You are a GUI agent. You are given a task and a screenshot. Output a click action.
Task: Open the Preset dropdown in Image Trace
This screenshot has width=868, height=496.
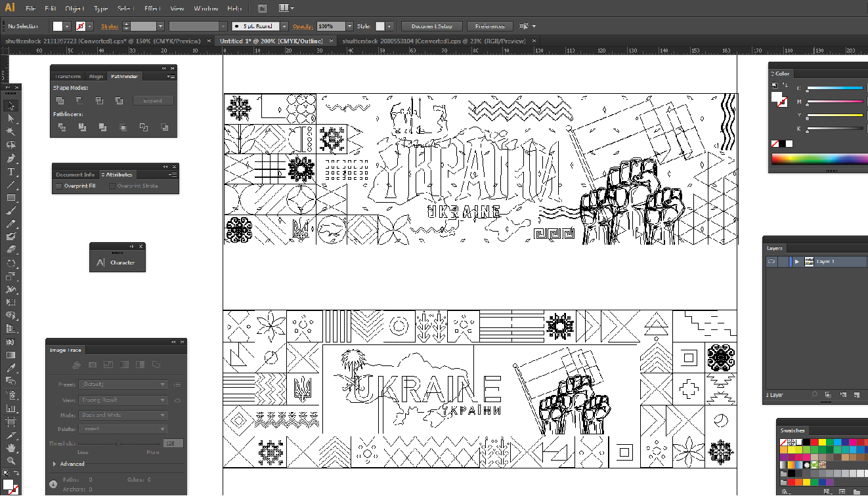tap(123, 384)
